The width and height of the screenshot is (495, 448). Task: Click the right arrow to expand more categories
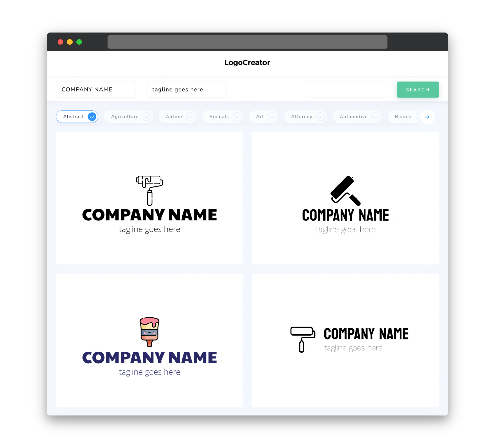click(x=427, y=117)
